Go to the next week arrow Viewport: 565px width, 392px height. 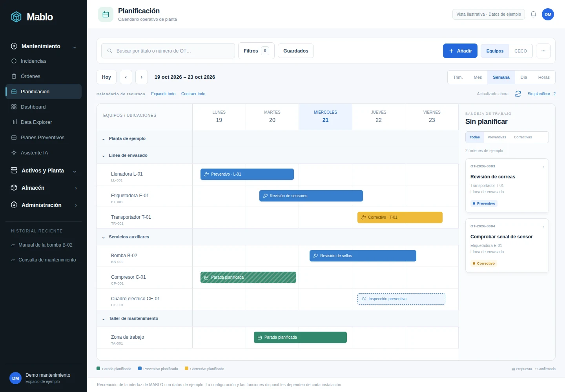142,77
